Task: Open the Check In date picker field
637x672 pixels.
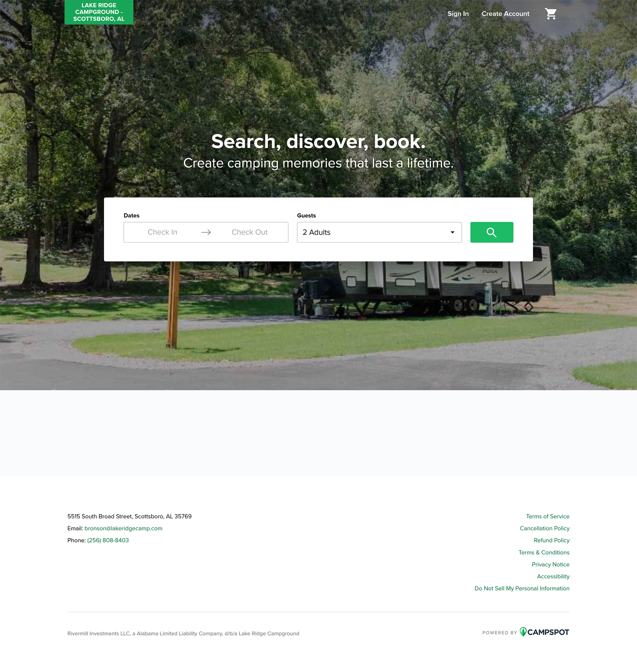Action: (162, 232)
